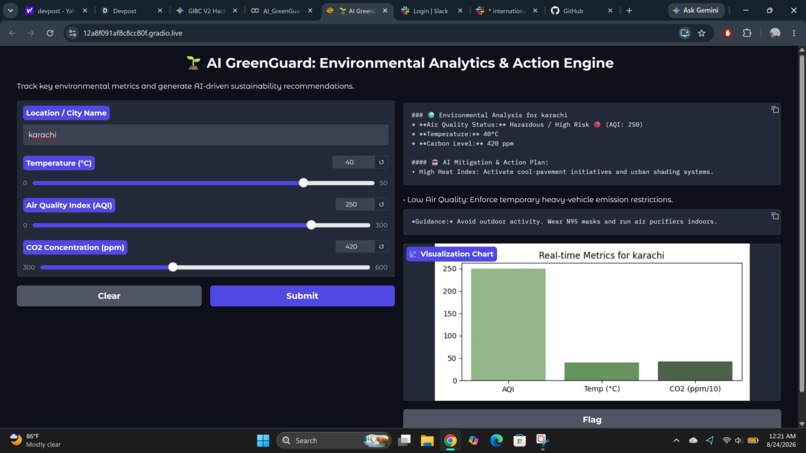Bookmark this page with the star icon
Screen dimensions: 806x453
(702, 33)
